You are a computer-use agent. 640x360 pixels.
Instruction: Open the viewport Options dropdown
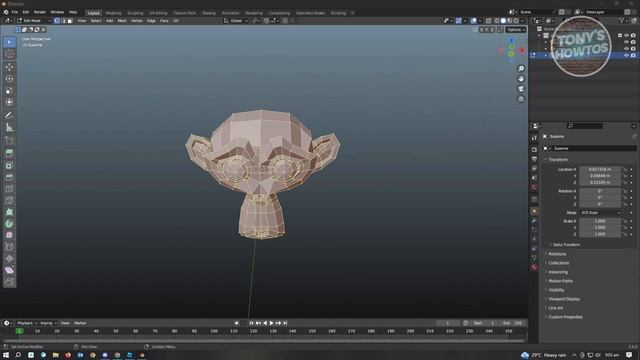[x=516, y=30]
